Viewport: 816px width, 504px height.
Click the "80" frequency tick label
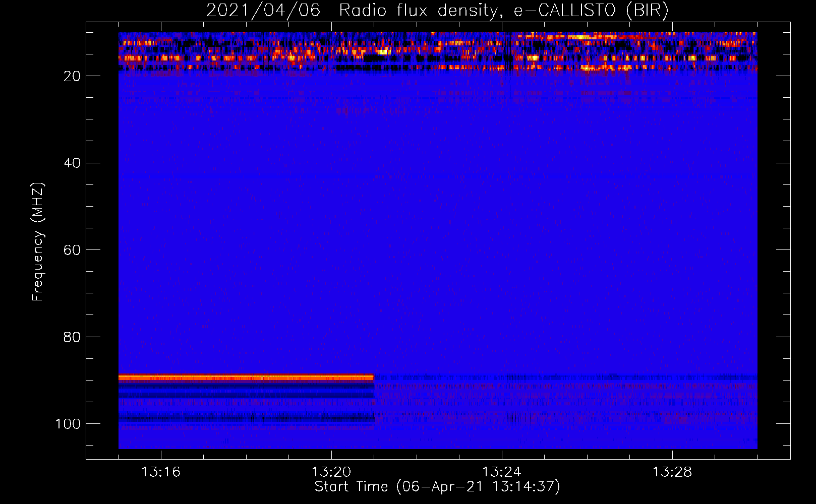[72, 337]
